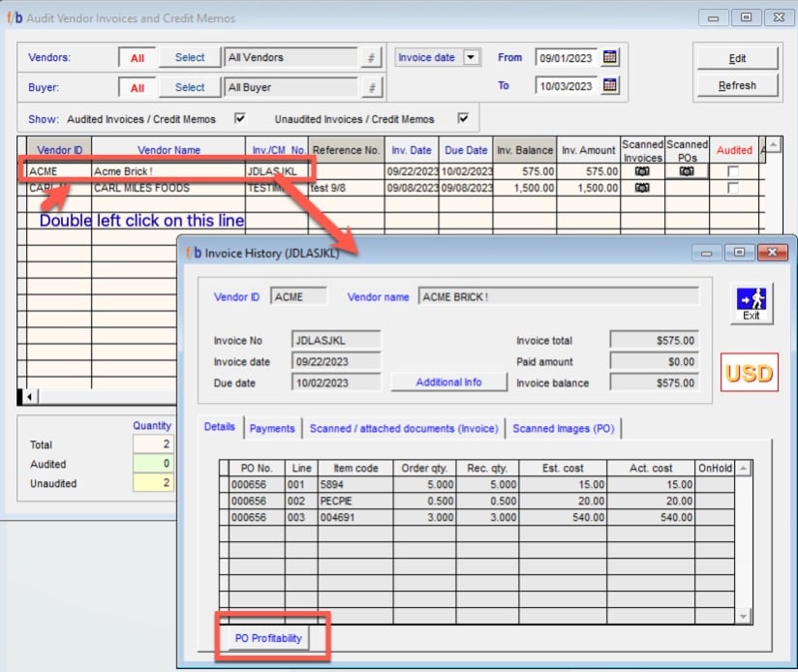
Task: Click the Vendors lookup # button
Action: (369, 58)
